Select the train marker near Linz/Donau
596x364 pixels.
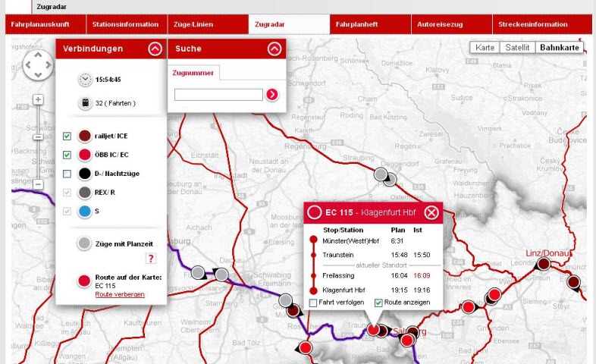pos(543,264)
